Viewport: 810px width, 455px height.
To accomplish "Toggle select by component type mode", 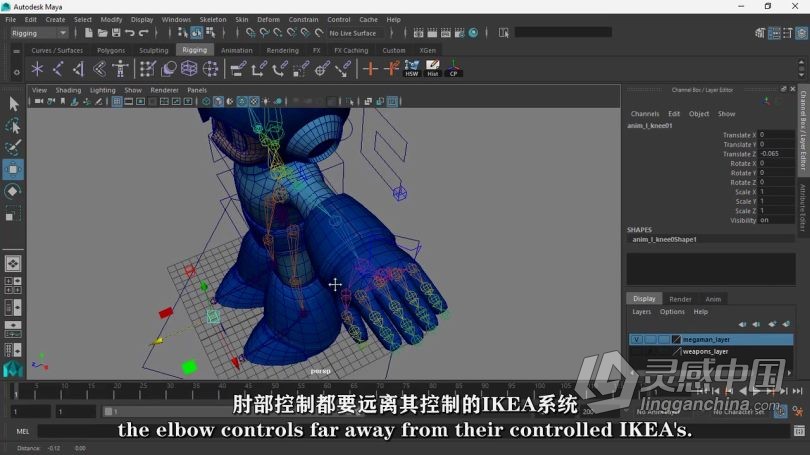I will [210, 33].
